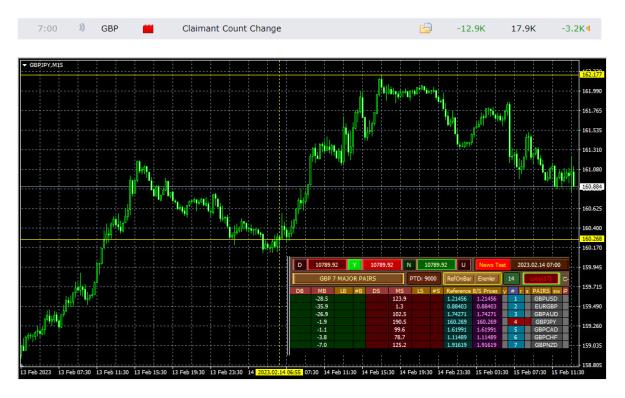This screenshot has width=625, height=398.
Task: Open the yellow details folder icon
Action: click(x=425, y=28)
